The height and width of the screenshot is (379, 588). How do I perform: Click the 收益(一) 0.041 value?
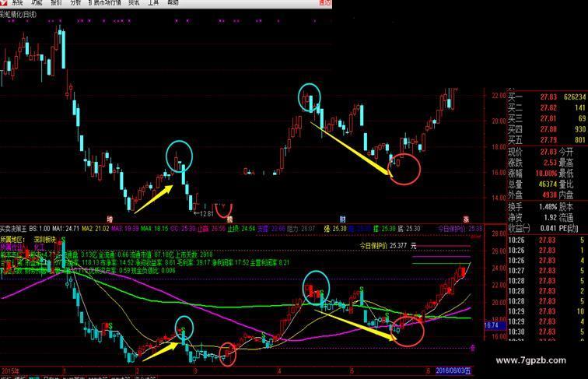548,228
